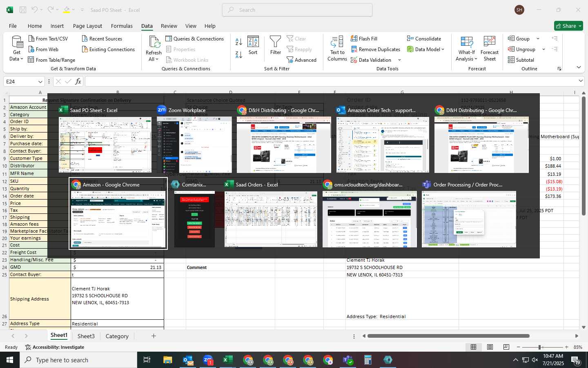Click the Search box in title bar
Screen dimensions: 588x368
pos(297,10)
